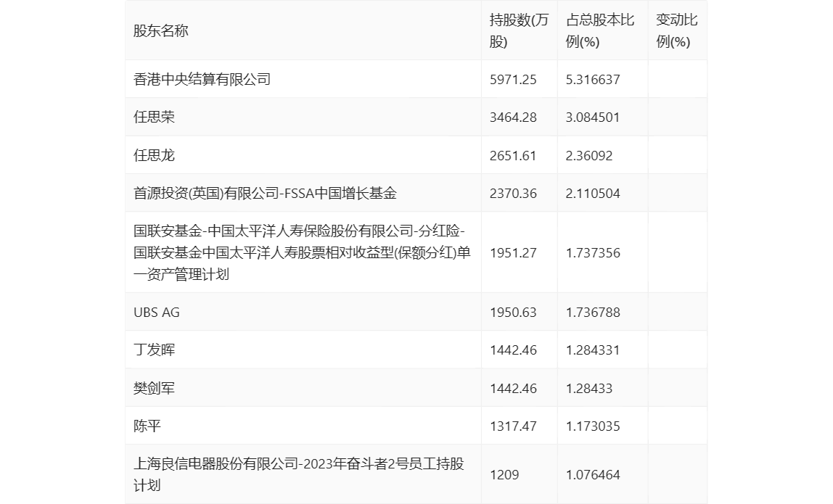Select shareholder 樊剑军
The width and height of the screenshot is (833, 504).
(154, 388)
